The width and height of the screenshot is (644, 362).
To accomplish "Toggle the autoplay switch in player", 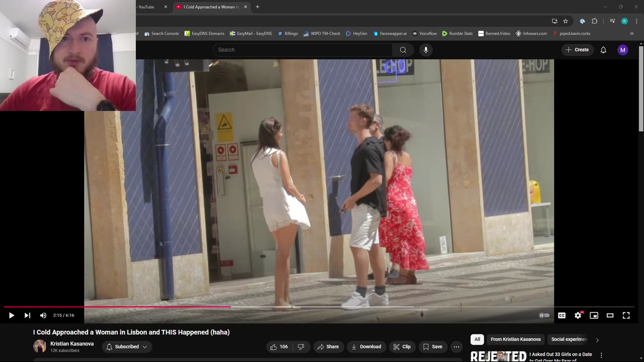I will [x=544, y=315].
